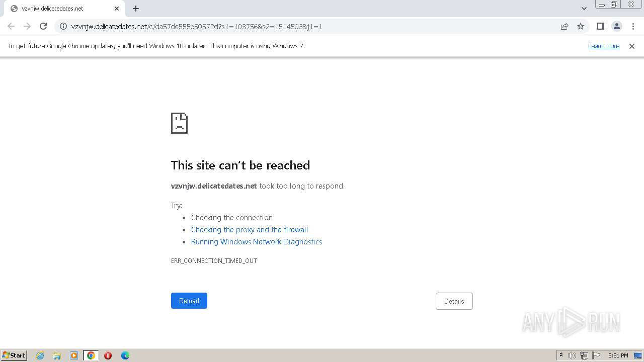Show hidden system tray icons

pyautogui.click(x=561, y=355)
